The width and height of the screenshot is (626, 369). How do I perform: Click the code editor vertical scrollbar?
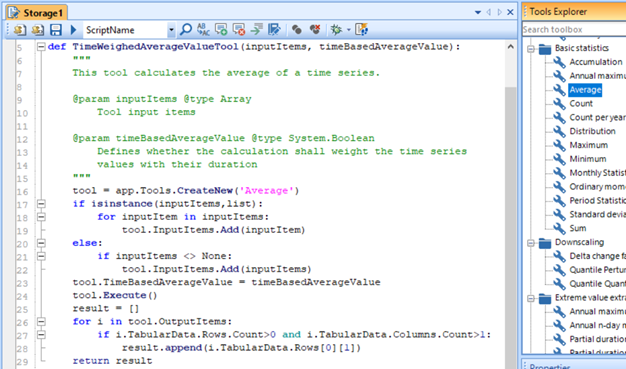(511, 208)
